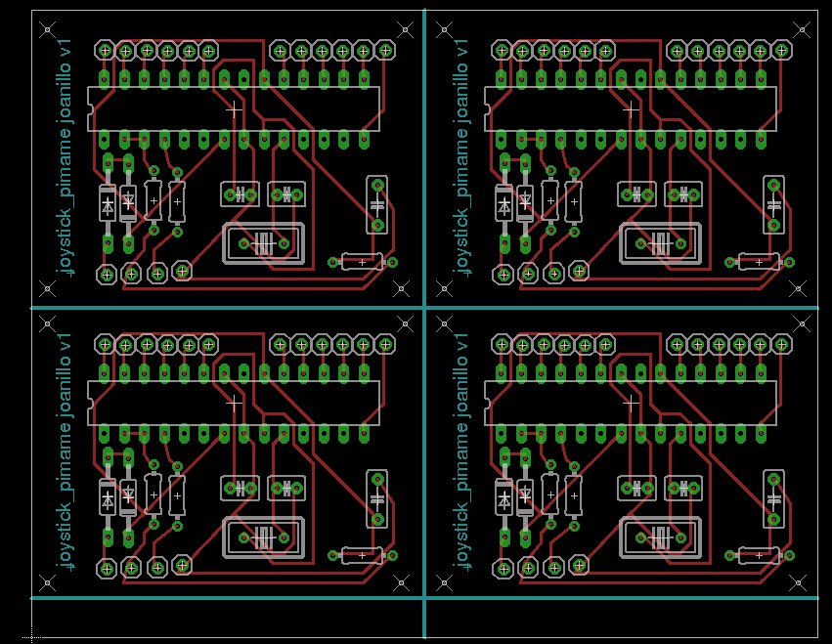Click the crystal oscillator on the bottom-right board

pyautogui.click(x=660, y=536)
